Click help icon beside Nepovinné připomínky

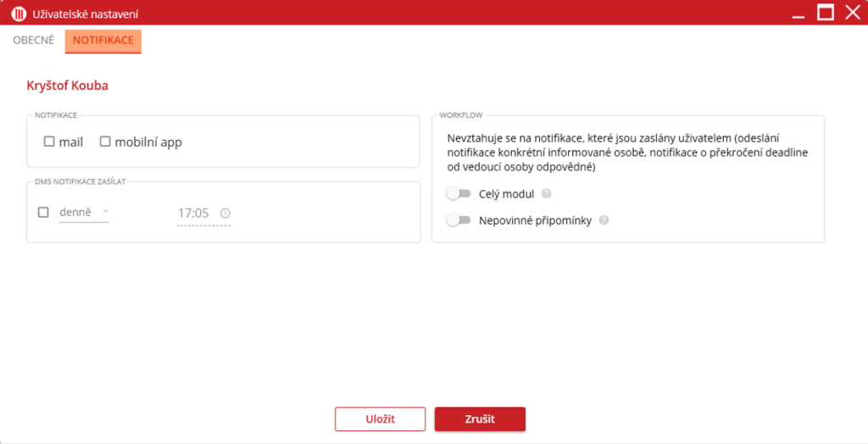pyautogui.click(x=604, y=220)
